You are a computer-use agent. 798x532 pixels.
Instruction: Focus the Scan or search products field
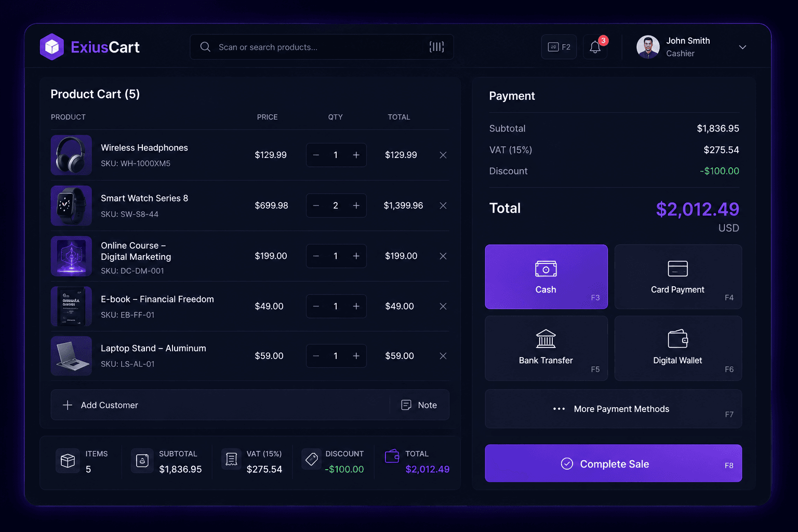[x=322, y=47]
